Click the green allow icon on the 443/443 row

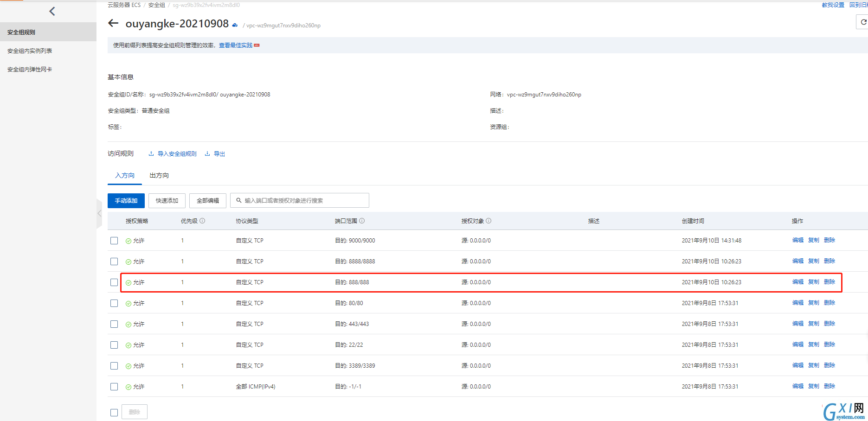tap(129, 325)
